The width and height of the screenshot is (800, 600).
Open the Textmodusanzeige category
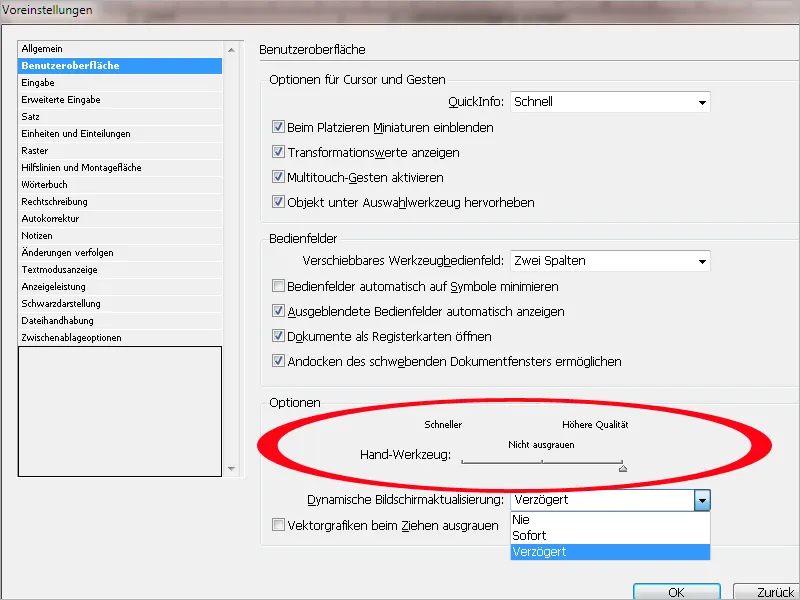click(x=120, y=270)
